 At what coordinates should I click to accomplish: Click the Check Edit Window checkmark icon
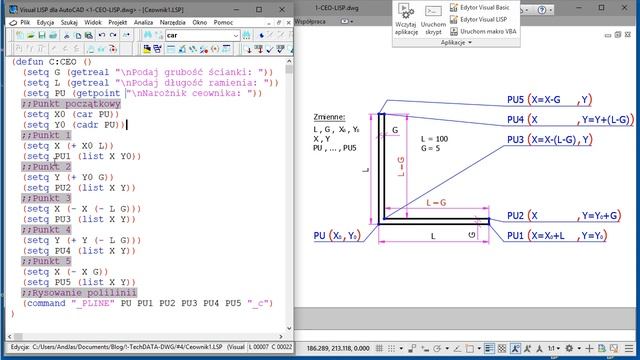[x=269, y=49]
